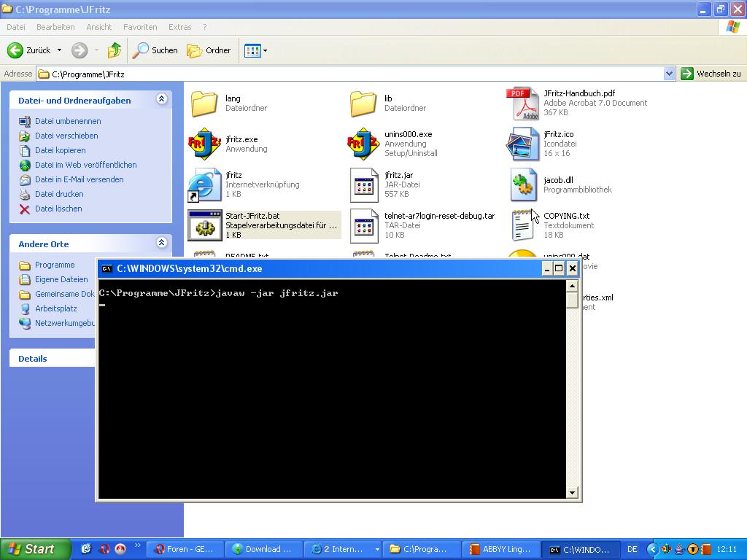Open the Favoriten menu
Image resolution: width=747 pixels, height=560 pixels.
point(140,27)
